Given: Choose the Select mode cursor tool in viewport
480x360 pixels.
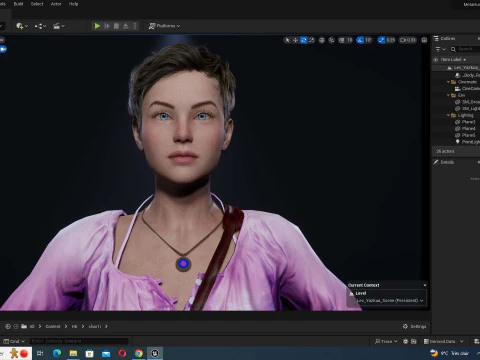Looking at the screenshot, I should [x=287, y=40].
